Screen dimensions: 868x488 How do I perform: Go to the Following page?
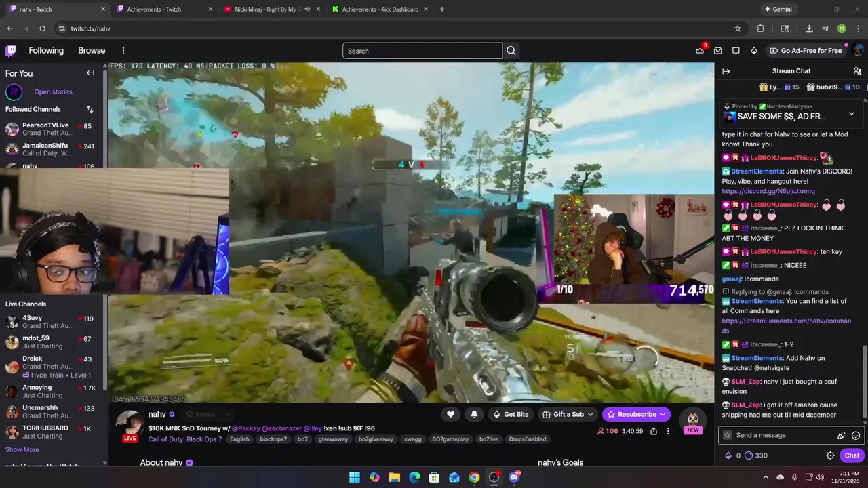click(46, 51)
